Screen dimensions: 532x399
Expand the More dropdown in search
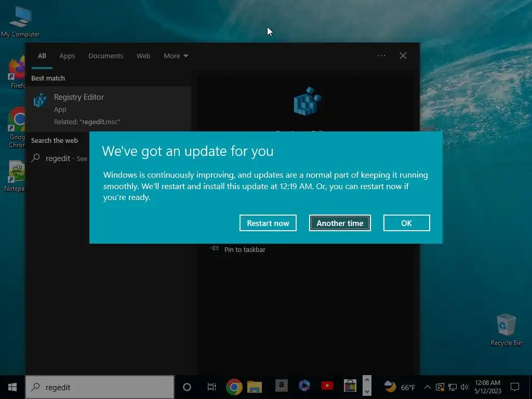(176, 56)
